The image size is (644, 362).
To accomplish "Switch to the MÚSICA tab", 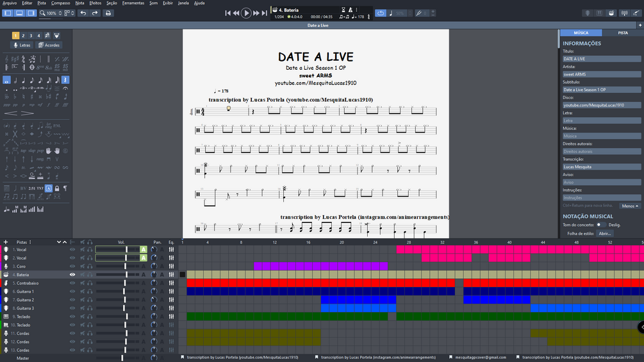I will click(x=581, y=33).
